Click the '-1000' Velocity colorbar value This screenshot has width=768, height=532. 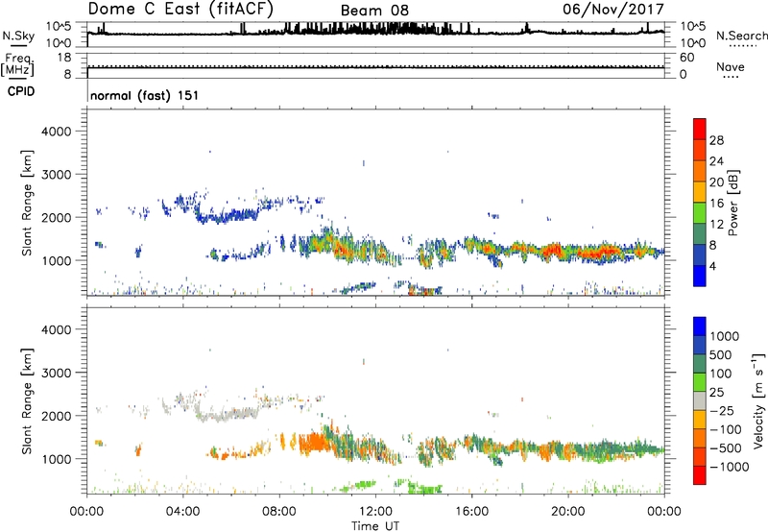point(730,467)
